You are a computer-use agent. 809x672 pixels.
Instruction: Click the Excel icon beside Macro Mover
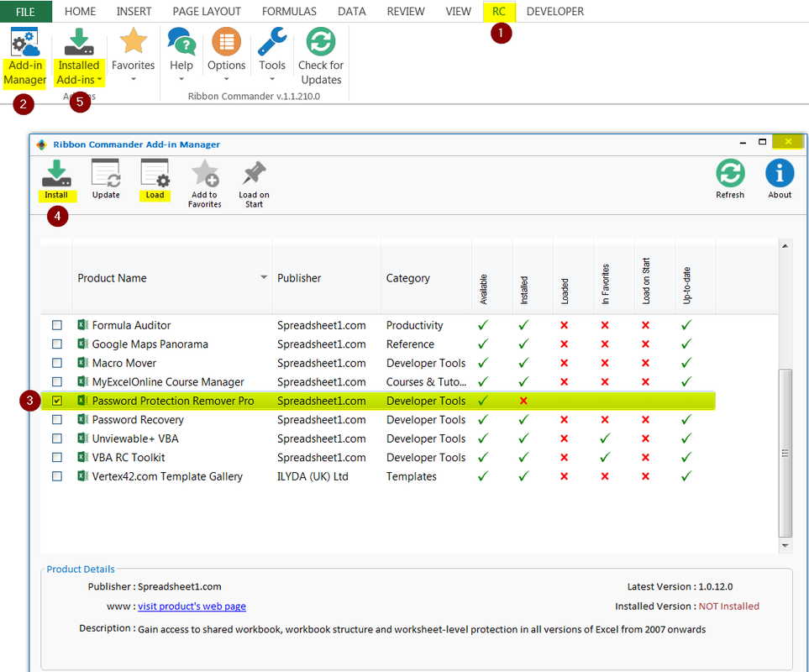(x=82, y=363)
